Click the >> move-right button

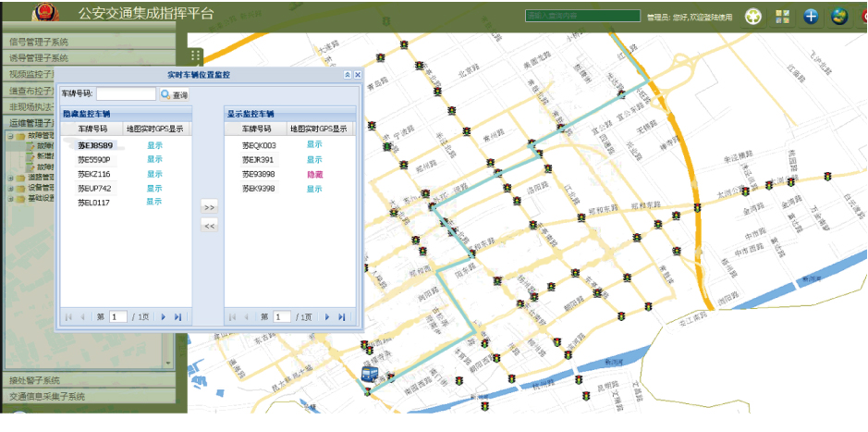click(x=210, y=206)
